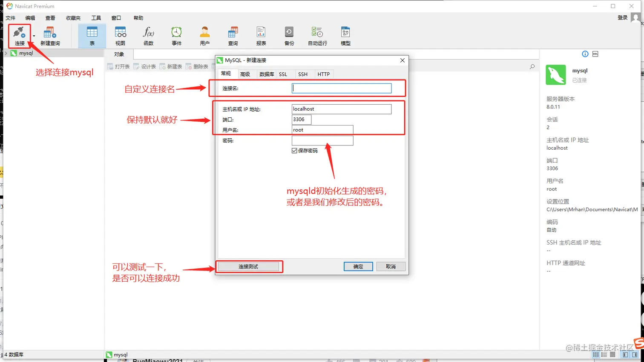The width and height of the screenshot is (644, 362).
Task: Close the MySQL 新建连接 dialog
Action: click(402, 60)
